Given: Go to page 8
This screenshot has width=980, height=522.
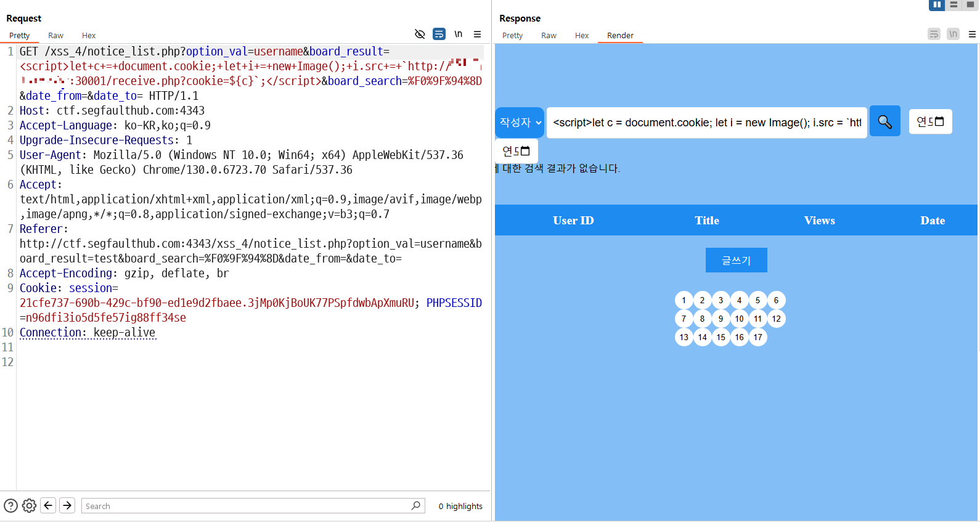Looking at the screenshot, I should [x=703, y=319].
